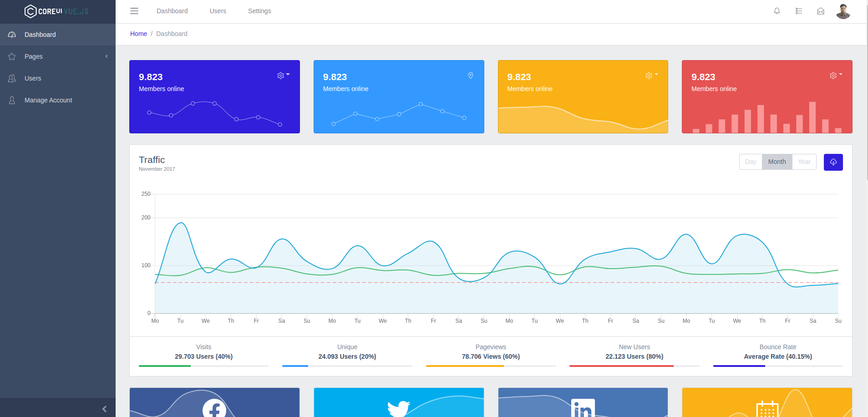Click Dashboard speedometer icon in sidebar

tap(12, 35)
